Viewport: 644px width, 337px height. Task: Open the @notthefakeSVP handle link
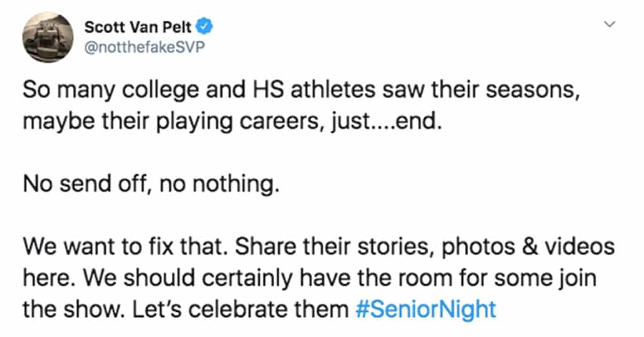144,48
